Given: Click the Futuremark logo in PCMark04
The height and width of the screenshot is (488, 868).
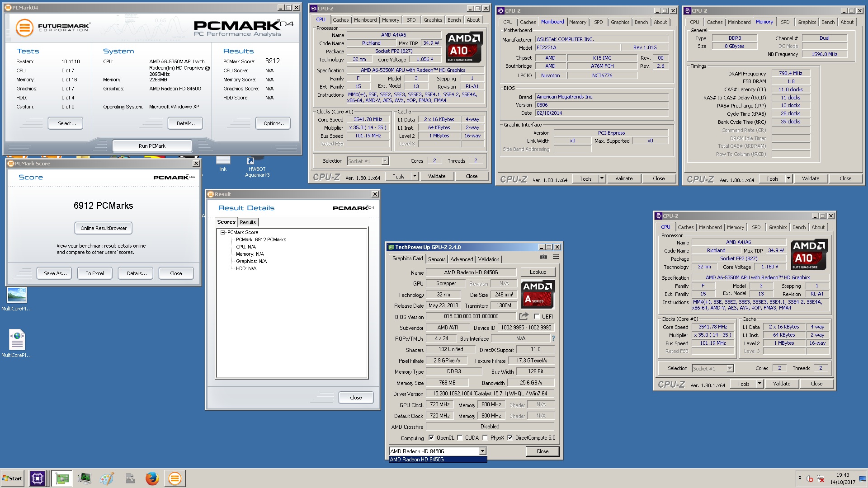Looking at the screenshot, I should tap(53, 28).
